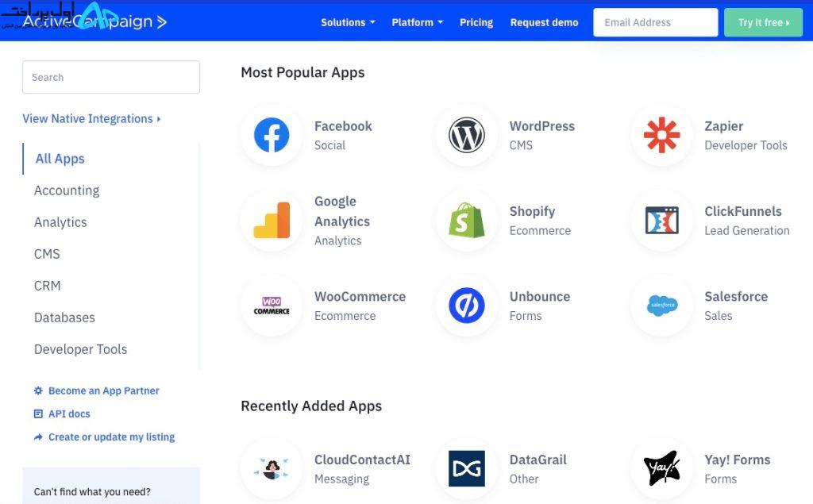Open the Yay! Forms app title

[737, 460]
